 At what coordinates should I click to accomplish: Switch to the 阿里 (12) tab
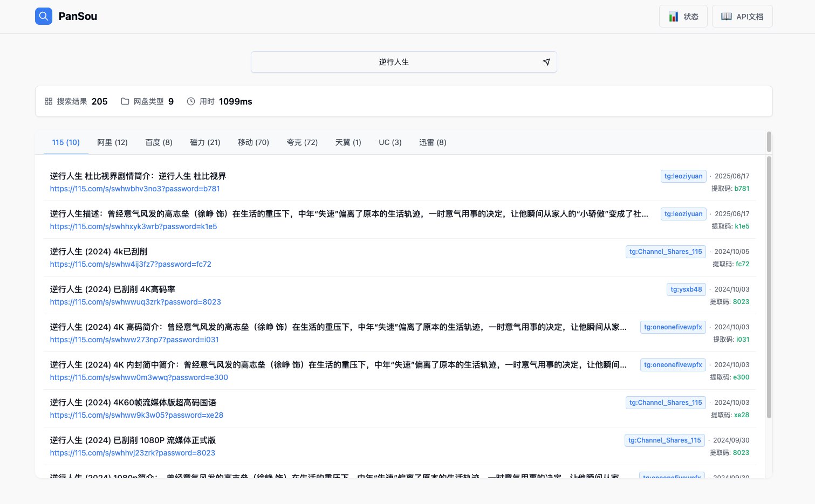click(112, 142)
